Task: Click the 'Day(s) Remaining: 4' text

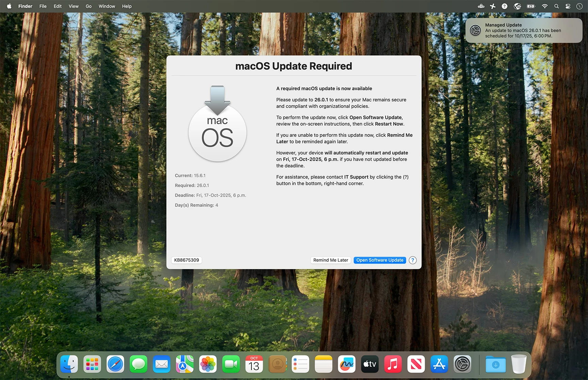Action: pyautogui.click(x=196, y=205)
